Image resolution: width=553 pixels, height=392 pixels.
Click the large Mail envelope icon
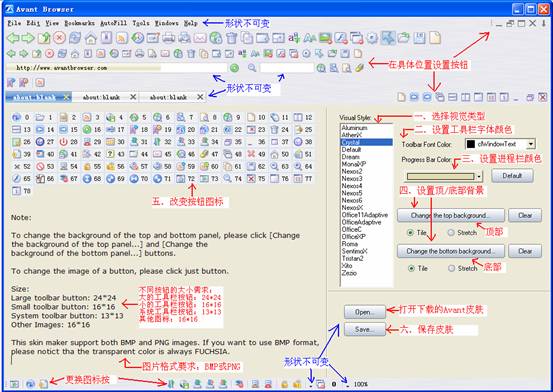coord(200,38)
